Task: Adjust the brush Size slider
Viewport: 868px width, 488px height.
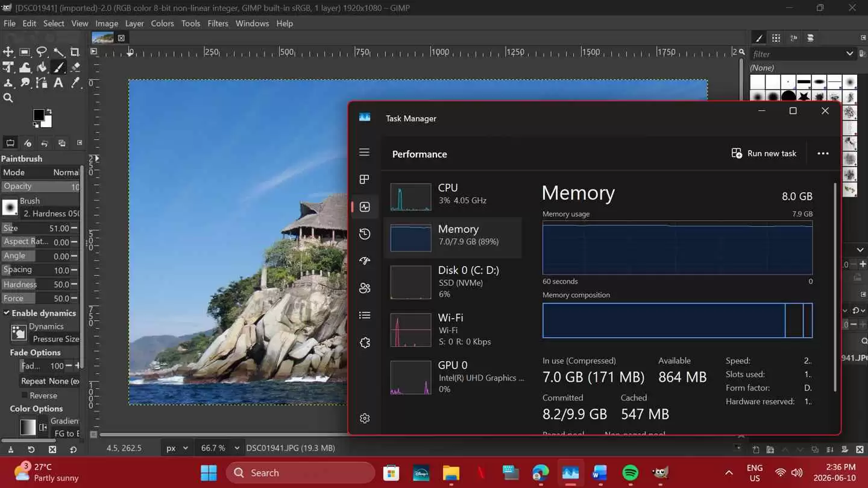Action: coord(40,228)
